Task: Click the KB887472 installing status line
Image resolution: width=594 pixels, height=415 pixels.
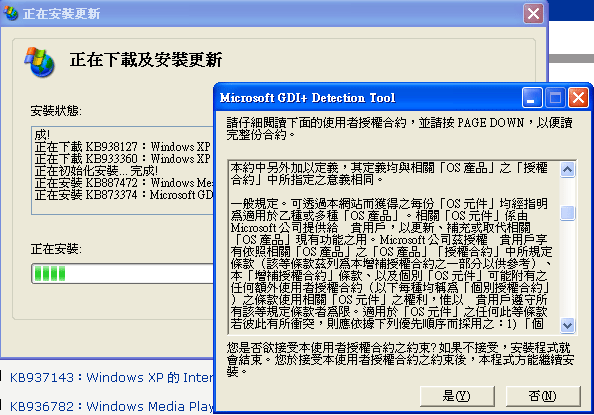Action: [x=124, y=183]
